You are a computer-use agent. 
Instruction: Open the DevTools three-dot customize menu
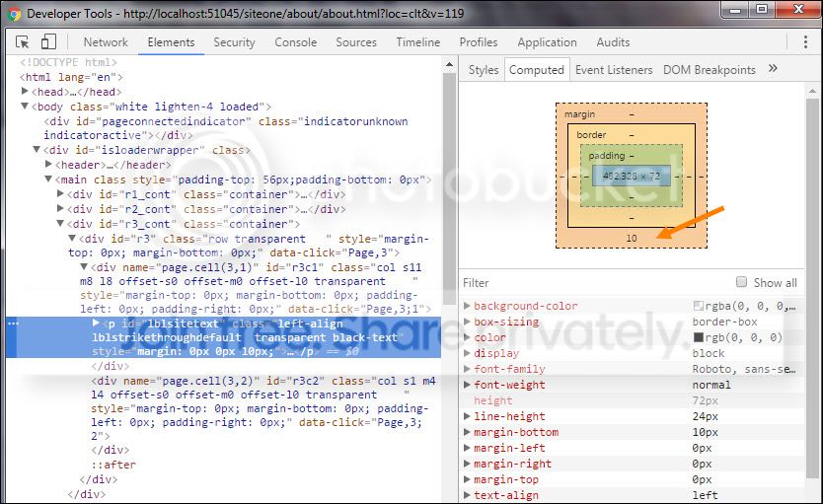tap(805, 42)
